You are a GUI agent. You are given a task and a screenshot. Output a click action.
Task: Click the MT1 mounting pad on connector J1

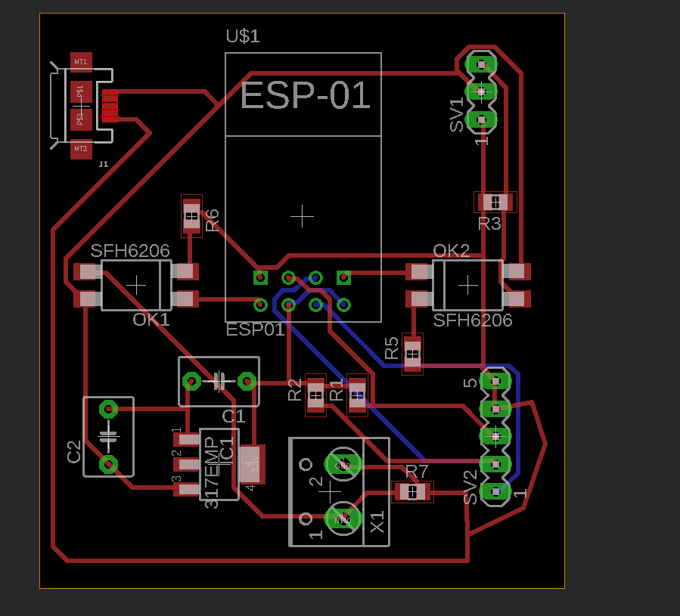[x=81, y=62]
